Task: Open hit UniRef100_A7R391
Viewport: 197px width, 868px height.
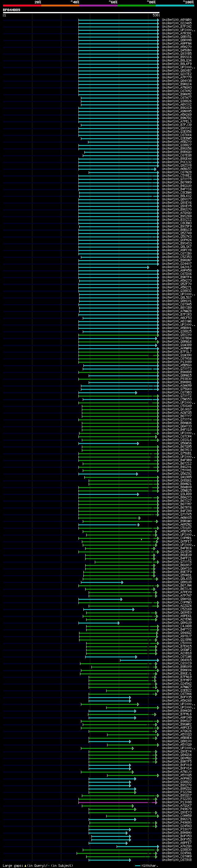Action: (x=177, y=33)
